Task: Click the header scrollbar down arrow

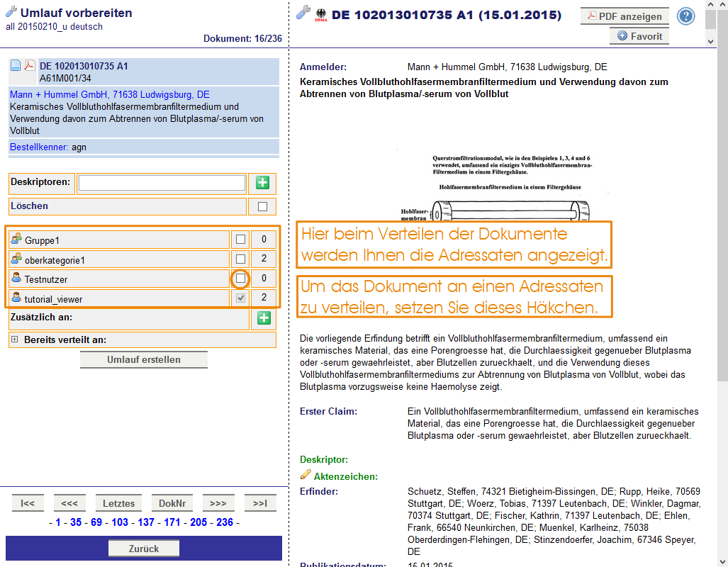Action: [x=710, y=41]
